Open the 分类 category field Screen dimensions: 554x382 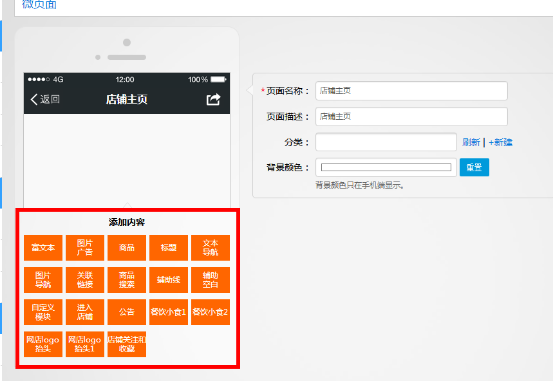[x=386, y=142]
